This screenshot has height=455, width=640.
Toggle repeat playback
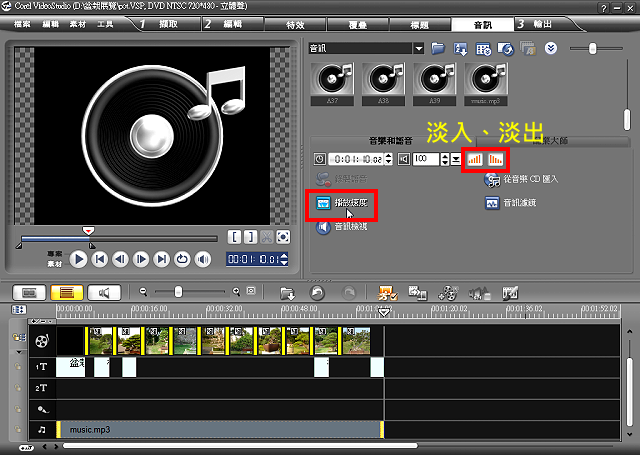tap(182, 259)
